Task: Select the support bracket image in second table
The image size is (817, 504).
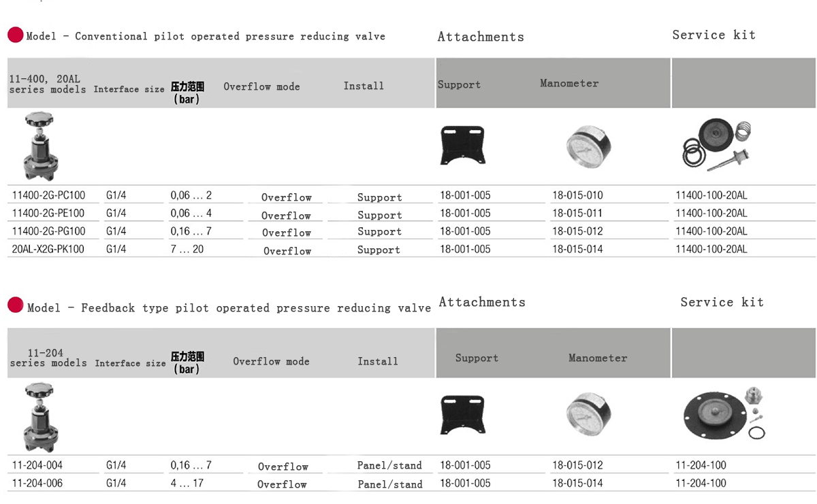Action: point(462,415)
